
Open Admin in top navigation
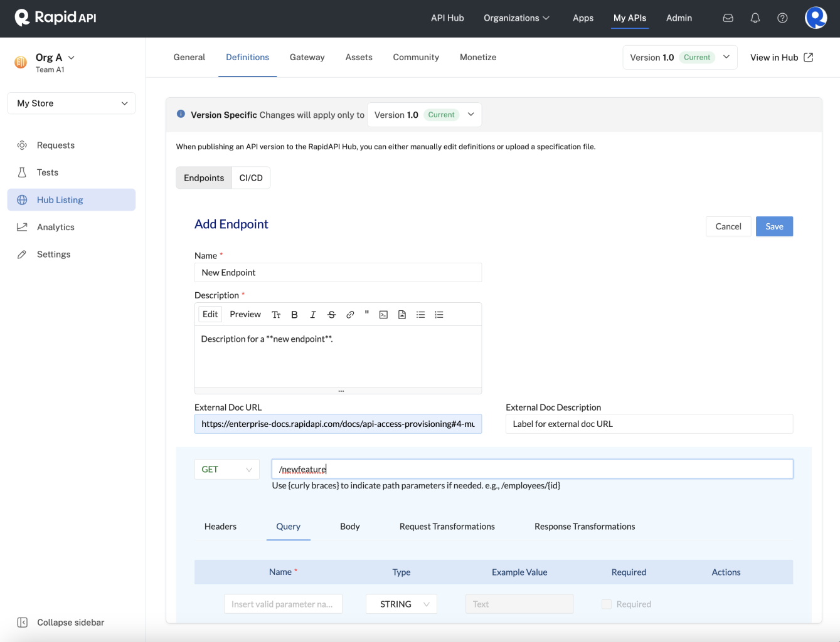(x=679, y=18)
